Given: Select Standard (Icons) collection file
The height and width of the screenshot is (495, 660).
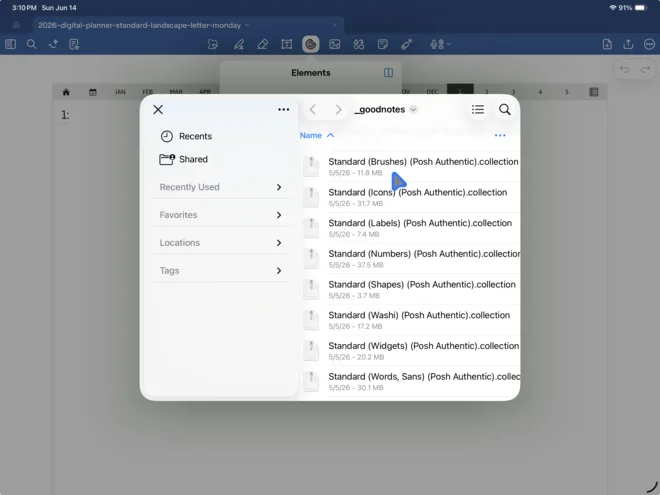Looking at the screenshot, I should (411, 197).
